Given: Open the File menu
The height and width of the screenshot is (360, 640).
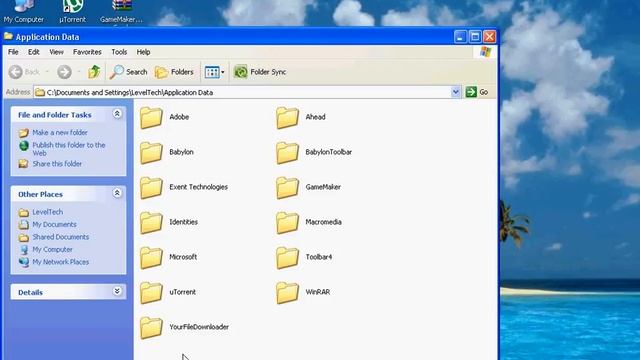Looking at the screenshot, I should point(13,52).
